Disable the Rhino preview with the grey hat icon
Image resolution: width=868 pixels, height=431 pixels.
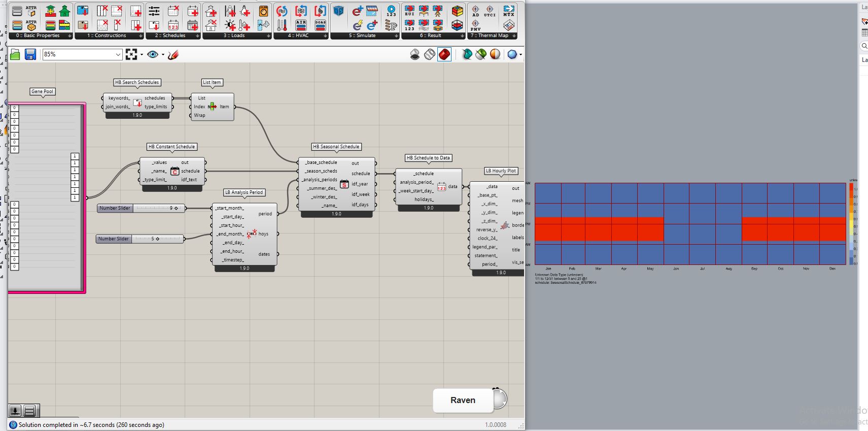coord(415,54)
